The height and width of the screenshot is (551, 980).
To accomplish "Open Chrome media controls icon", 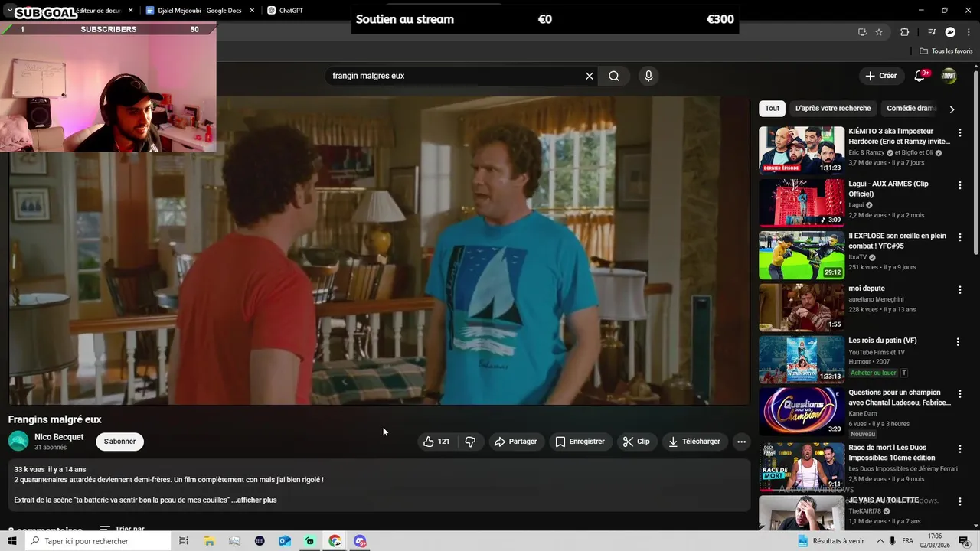I will click(932, 32).
